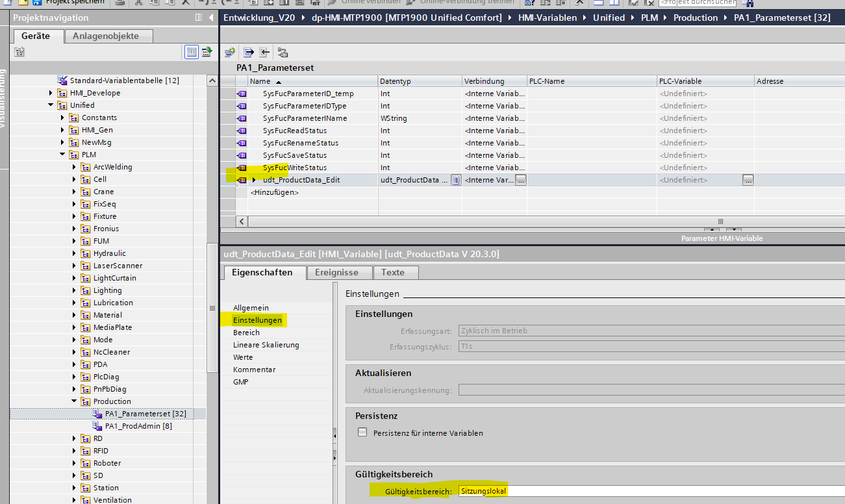Click the tag icon of SysFucReadStatus row
Screen dimensions: 845x504
coord(242,131)
